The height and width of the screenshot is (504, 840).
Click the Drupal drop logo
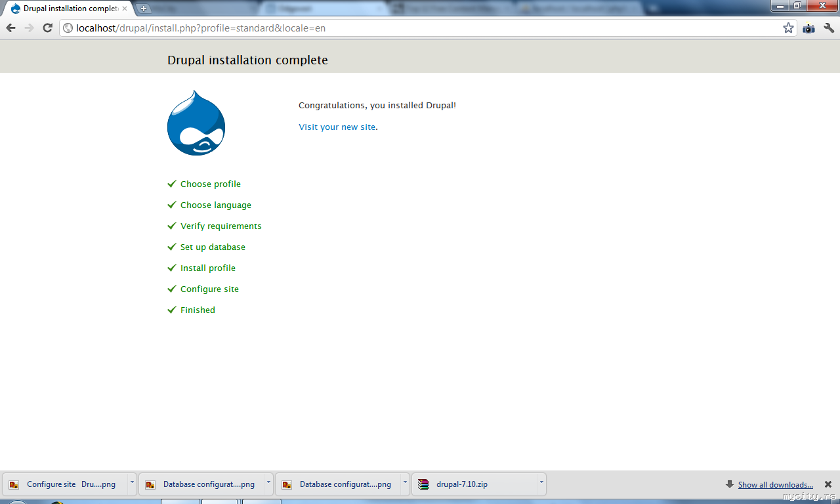pos(196,123)
